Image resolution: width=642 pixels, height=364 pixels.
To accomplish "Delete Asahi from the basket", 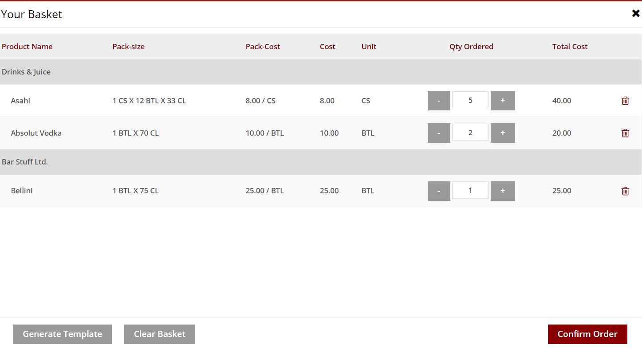I will [x=625, y=101].
